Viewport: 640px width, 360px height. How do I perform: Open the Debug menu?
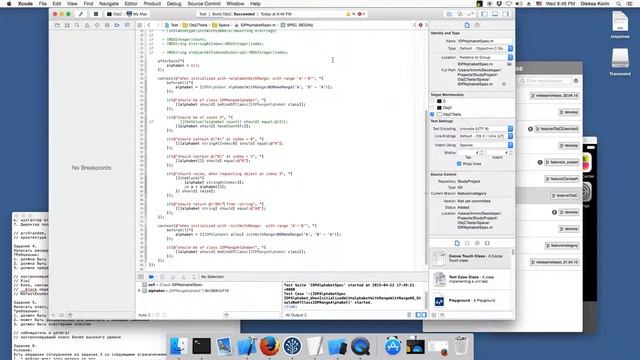(174, 4)
